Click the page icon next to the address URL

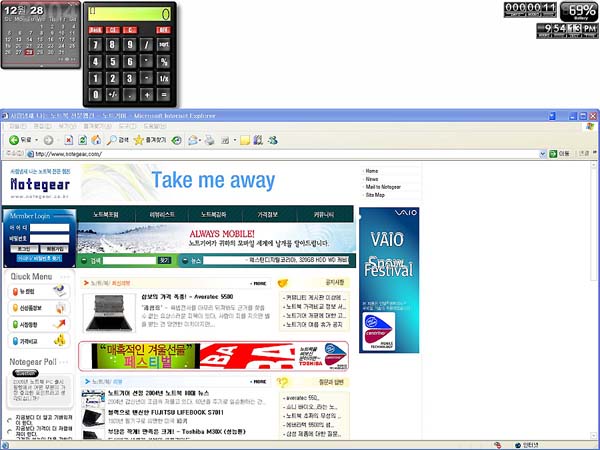point(31,154)
